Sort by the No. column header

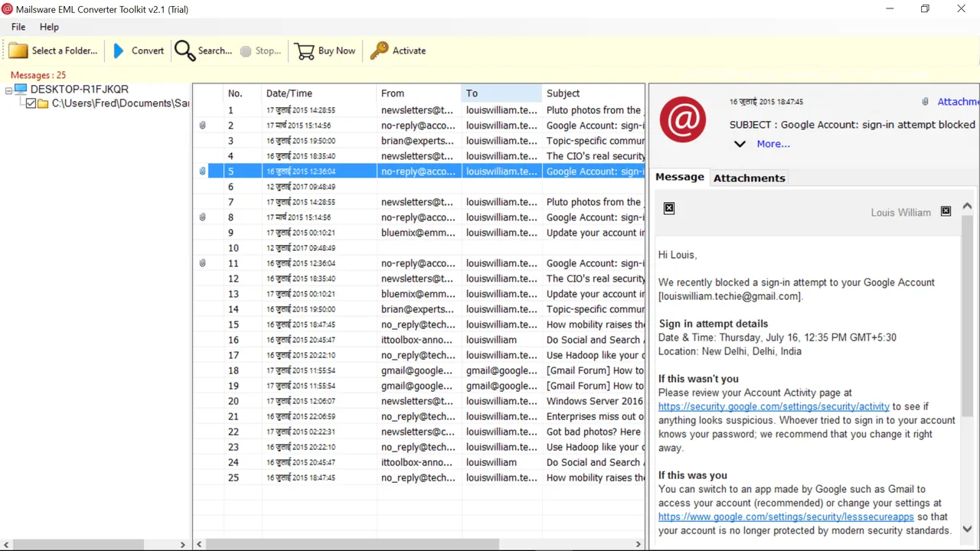(x=243, y=93)
